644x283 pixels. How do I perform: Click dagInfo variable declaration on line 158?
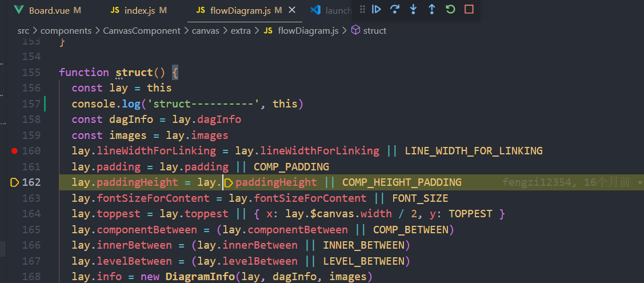[x=131, y=119]
